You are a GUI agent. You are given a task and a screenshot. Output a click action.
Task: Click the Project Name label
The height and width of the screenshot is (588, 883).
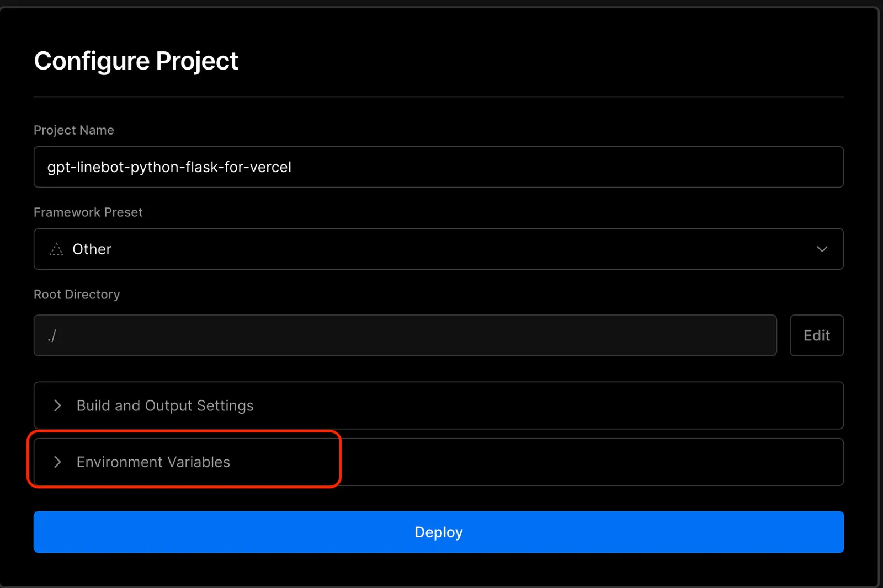point(73,130)
